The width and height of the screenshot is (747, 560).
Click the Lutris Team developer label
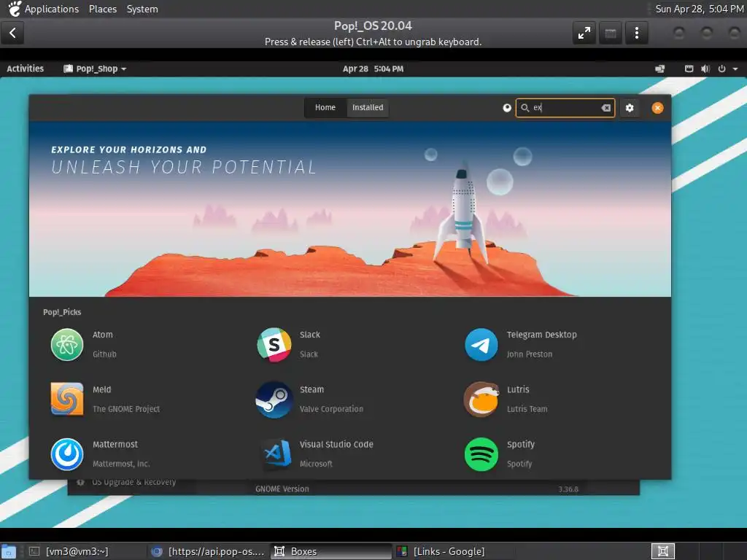(527, 408)
